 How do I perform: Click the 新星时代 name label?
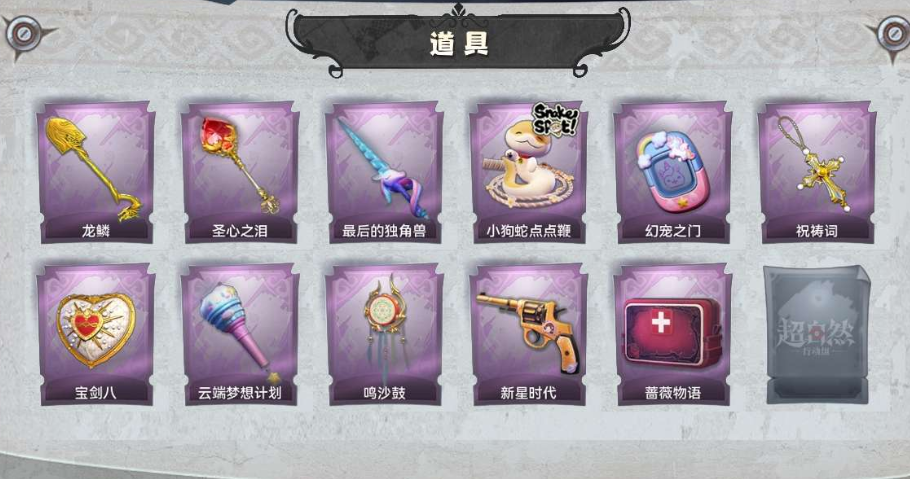click(x=528, y=393)
